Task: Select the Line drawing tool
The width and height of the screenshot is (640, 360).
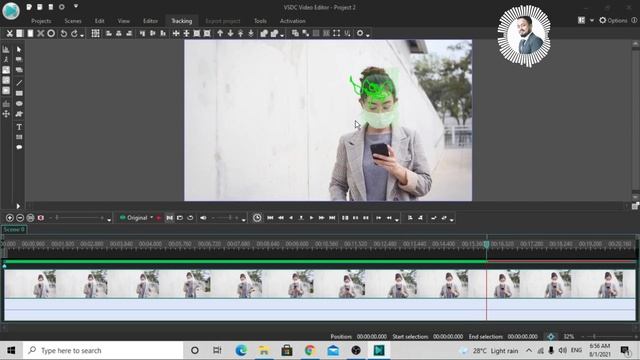Action: pos(19,83)
